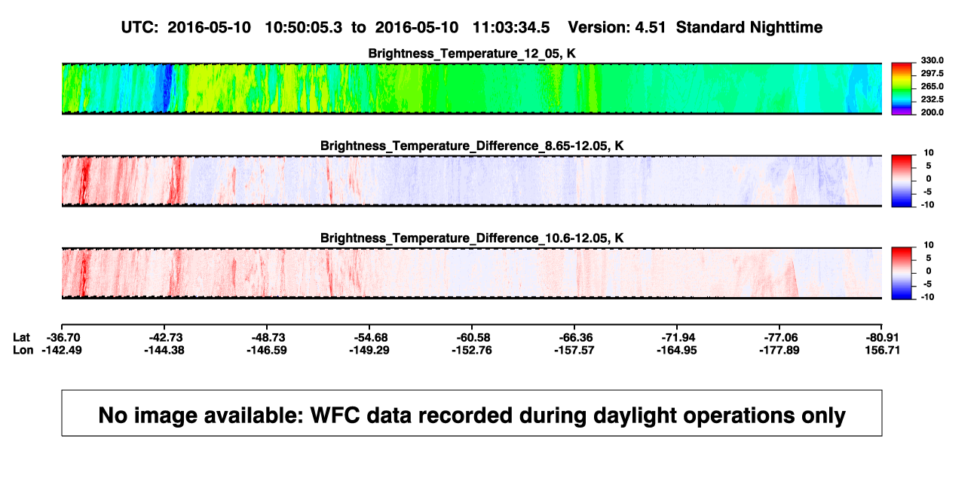Screen dimensions: 980x503
Task: Select the 8.65-12.05 difference image strip
Action: tap(472, 181)
